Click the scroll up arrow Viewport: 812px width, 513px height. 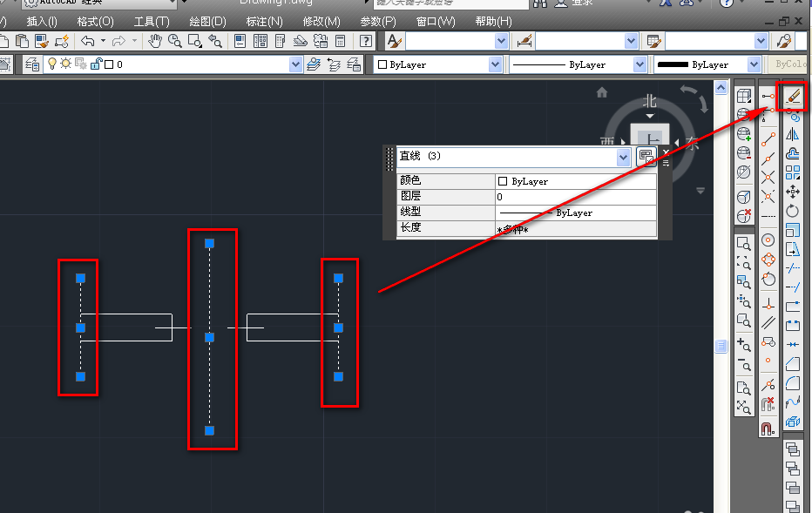(721, 87)
